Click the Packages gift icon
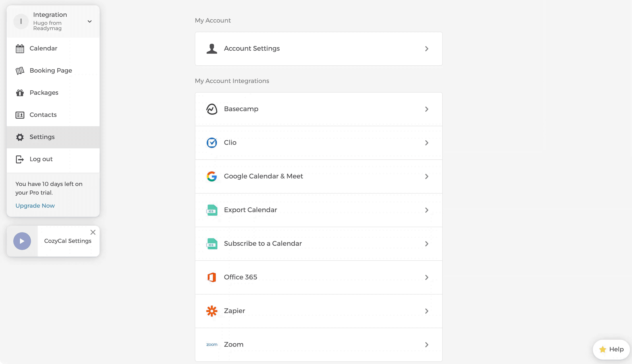The width and height of the screenshot is (632, 364). point(20,93)
